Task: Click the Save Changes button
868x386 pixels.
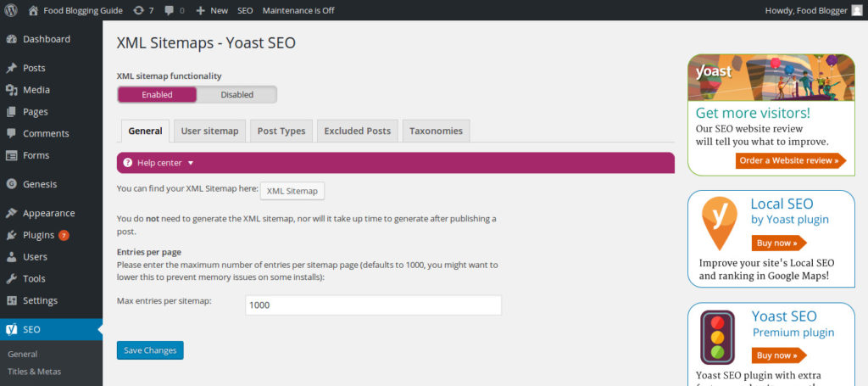Action: (150, 350)
